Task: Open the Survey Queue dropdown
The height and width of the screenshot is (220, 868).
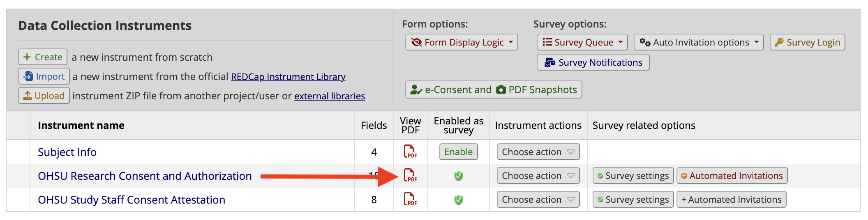Action: tap(582, 42)
